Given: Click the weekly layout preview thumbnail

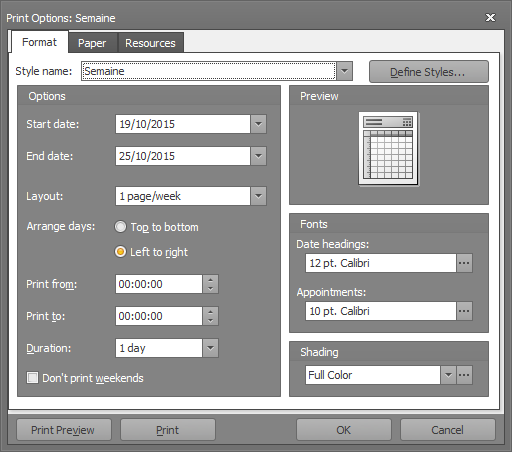Looking at the screenshot, I should 388,149.
